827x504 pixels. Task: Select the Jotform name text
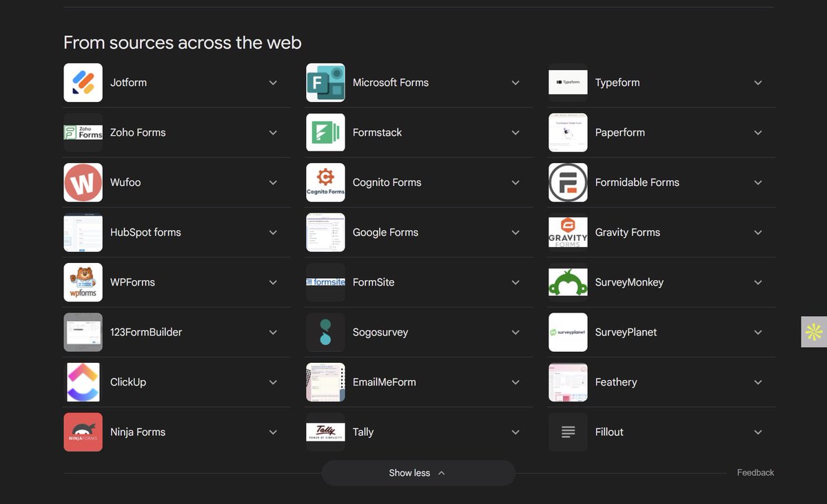click(128, 83)
